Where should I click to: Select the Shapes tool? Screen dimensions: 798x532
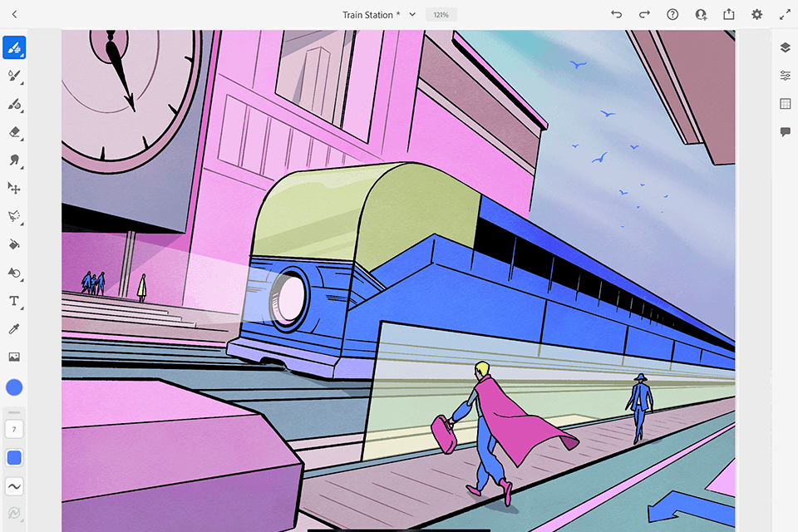pos(14,273)
